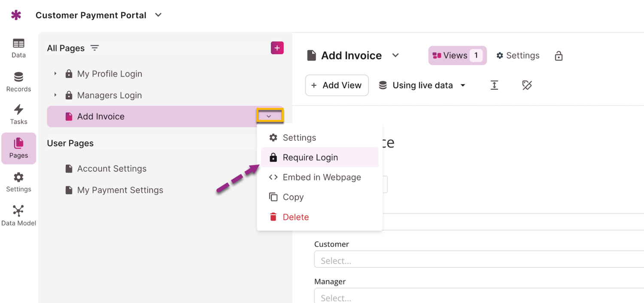This screenshot has height=303, width=644.
Task: Open the Account Settings page
Action: tap(112, 169)
